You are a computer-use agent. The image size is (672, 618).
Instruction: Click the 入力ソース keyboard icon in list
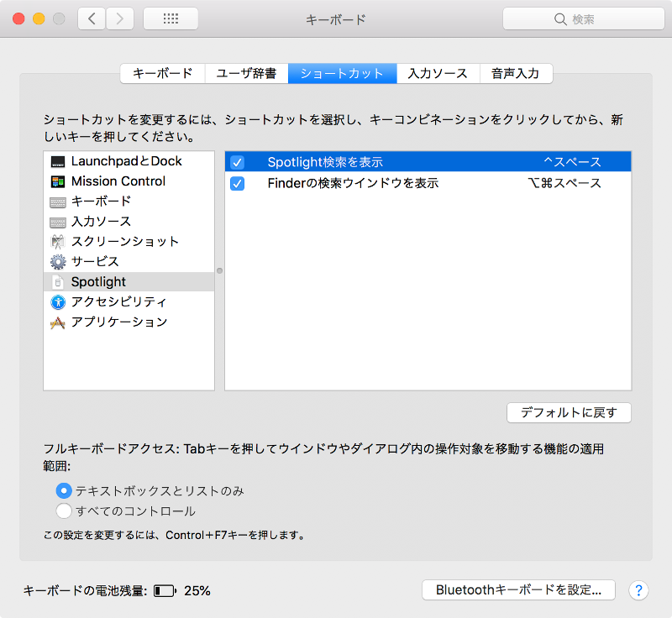click(x=58, y=222)
